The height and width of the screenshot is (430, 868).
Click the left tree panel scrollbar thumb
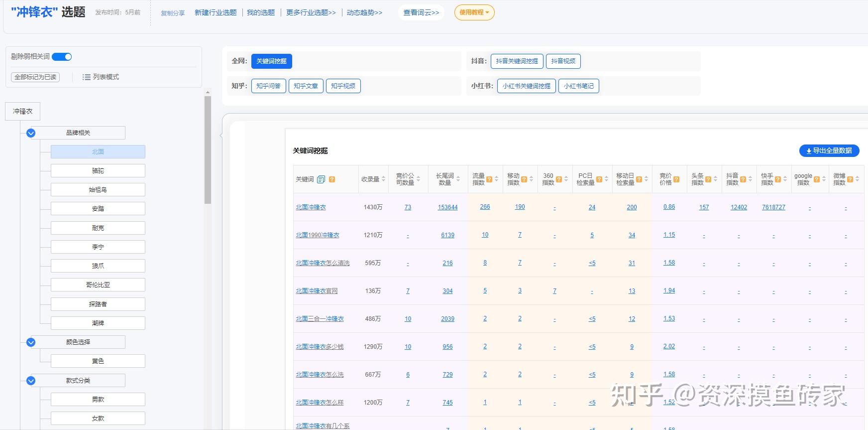point(208,149)
